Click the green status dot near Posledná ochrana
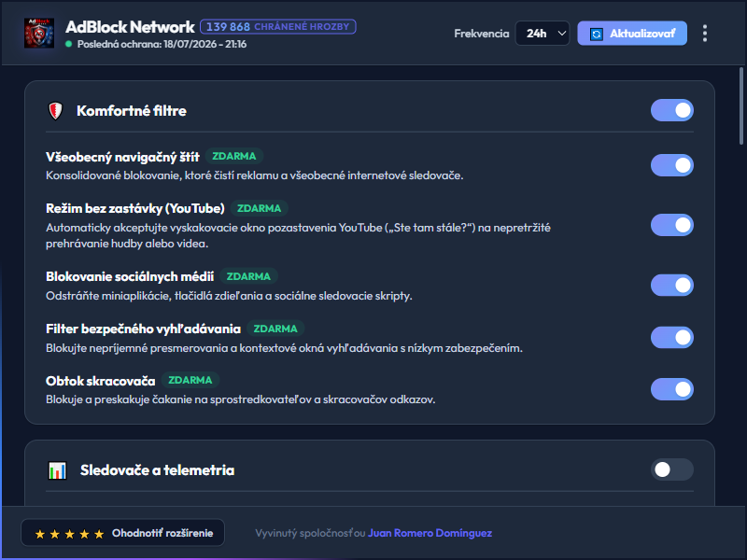Viewport: 747px width, 560px height. pos(68,44)
